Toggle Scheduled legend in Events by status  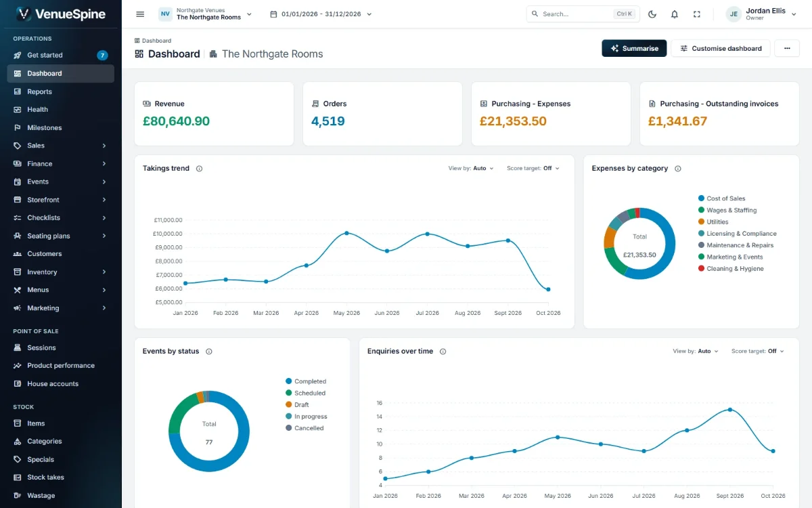[x=305, y=393]
